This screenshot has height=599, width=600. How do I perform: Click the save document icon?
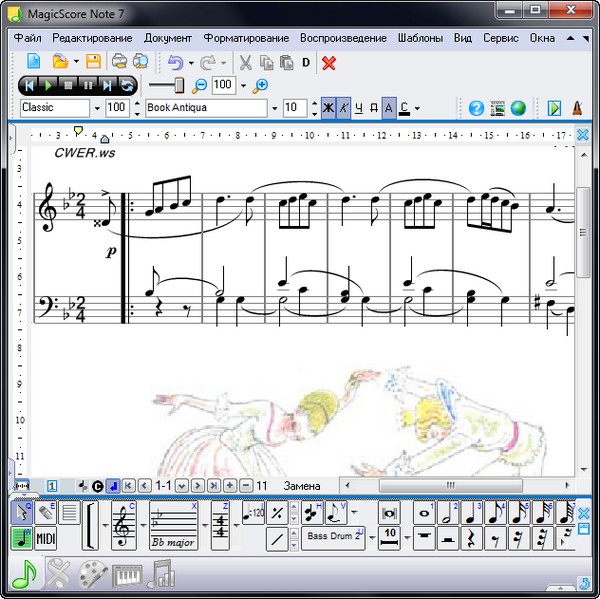click(x=93, y=63)
